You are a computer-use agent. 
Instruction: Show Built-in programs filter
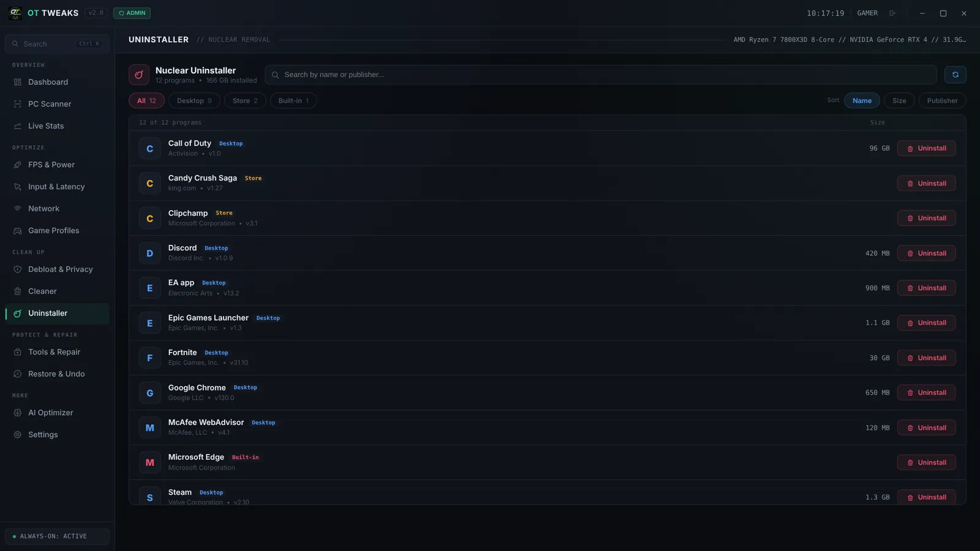(293, 100)
